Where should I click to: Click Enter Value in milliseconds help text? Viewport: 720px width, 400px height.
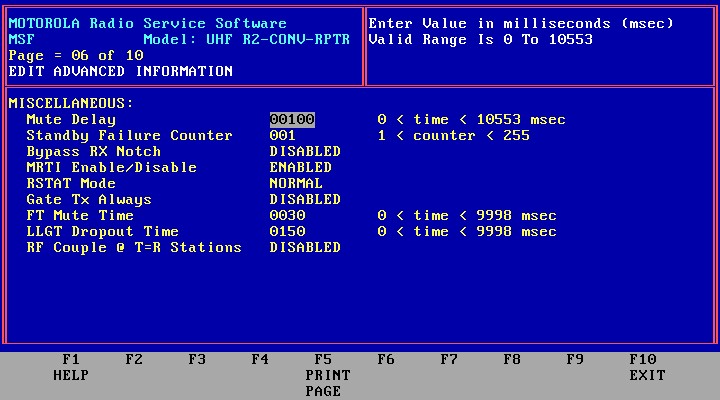(521, 23)
